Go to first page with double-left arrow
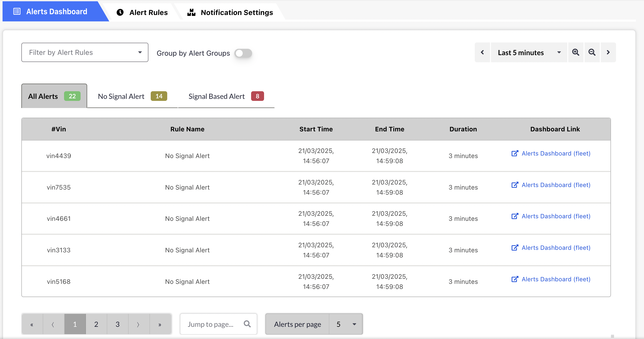The image size is (644, 339). [32, 324]
